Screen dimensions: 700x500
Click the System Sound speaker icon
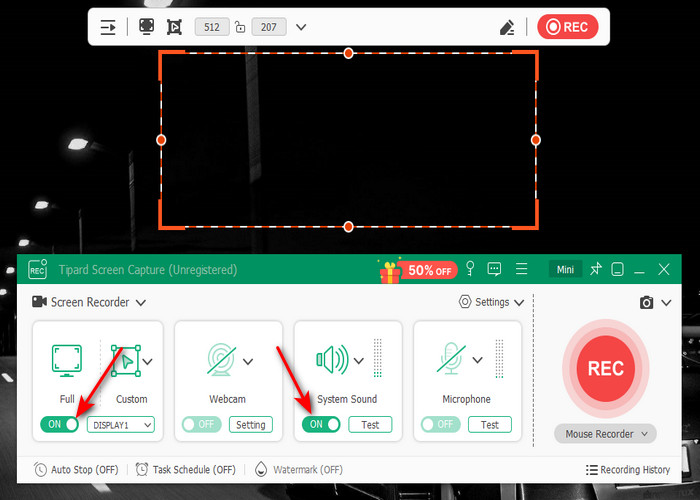coord(333,359)
